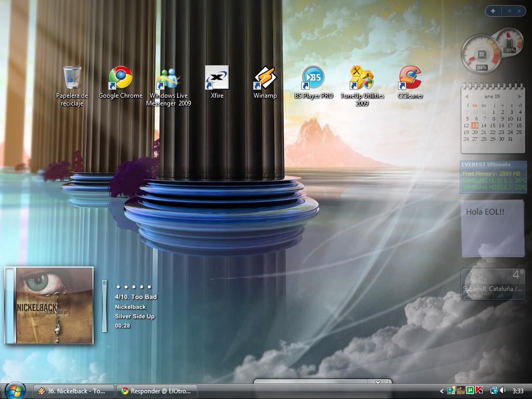This screenshot has width=532, height=399.
Task: Switch to the Chrome 'Responder' taskbar item
Action: (x=156, y=391)
